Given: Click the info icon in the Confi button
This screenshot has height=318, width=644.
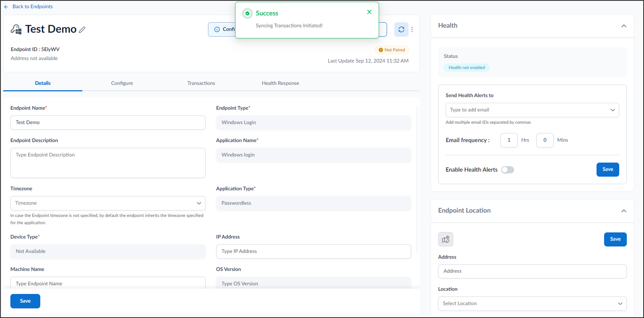Looking at the screenshot, I should tap(217, 29).
